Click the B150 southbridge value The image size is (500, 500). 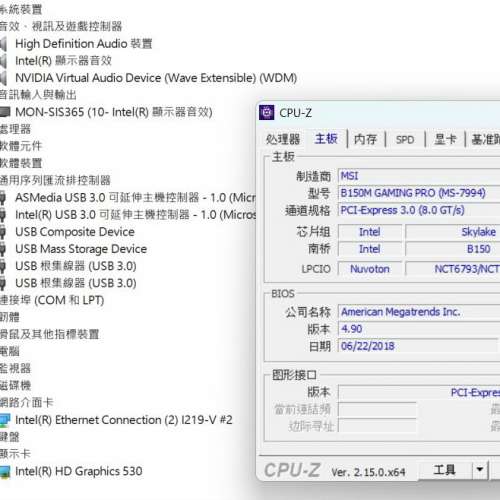point(478,249)
